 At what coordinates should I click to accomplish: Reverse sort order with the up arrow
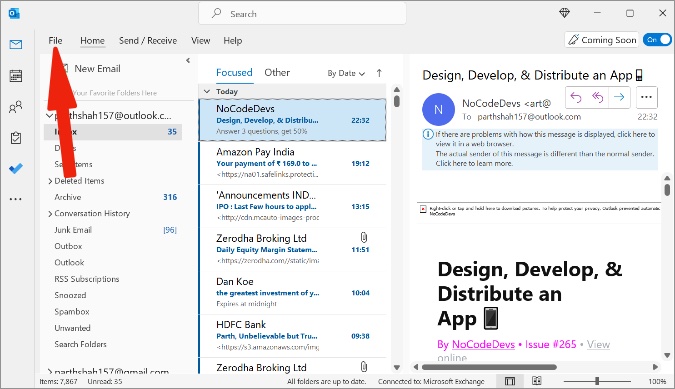[379, 73]
